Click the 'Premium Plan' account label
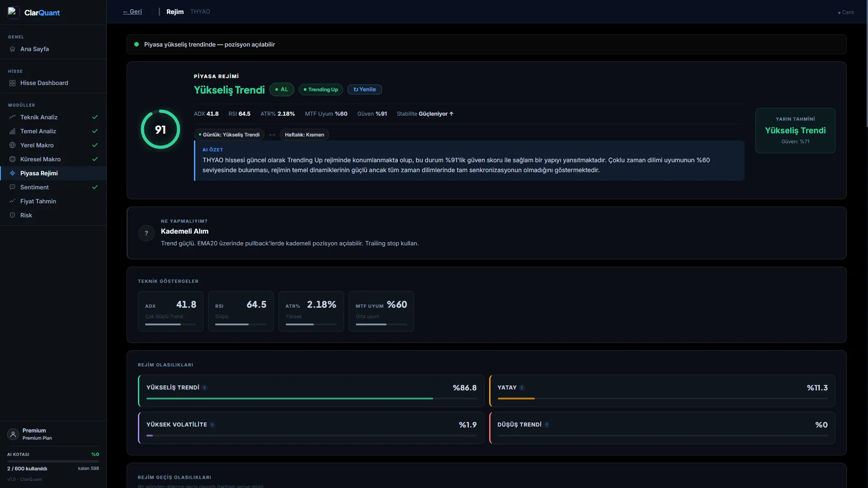 [x=37, y=438]
